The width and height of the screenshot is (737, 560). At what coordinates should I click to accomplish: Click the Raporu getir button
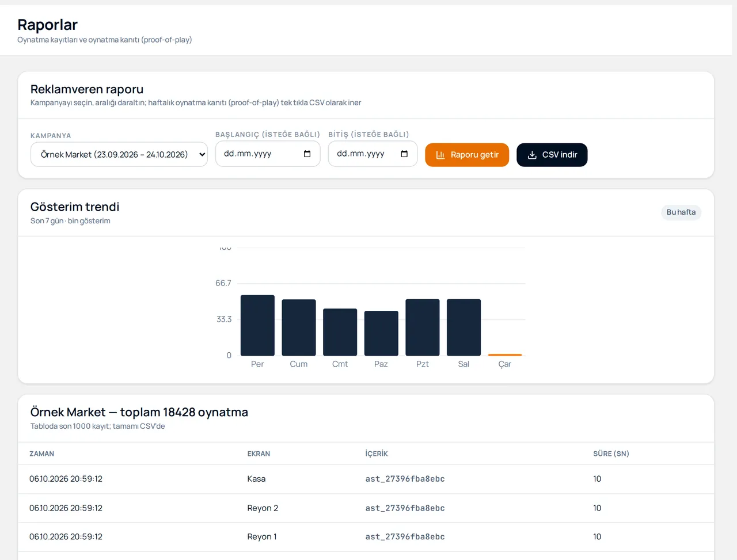467,155
